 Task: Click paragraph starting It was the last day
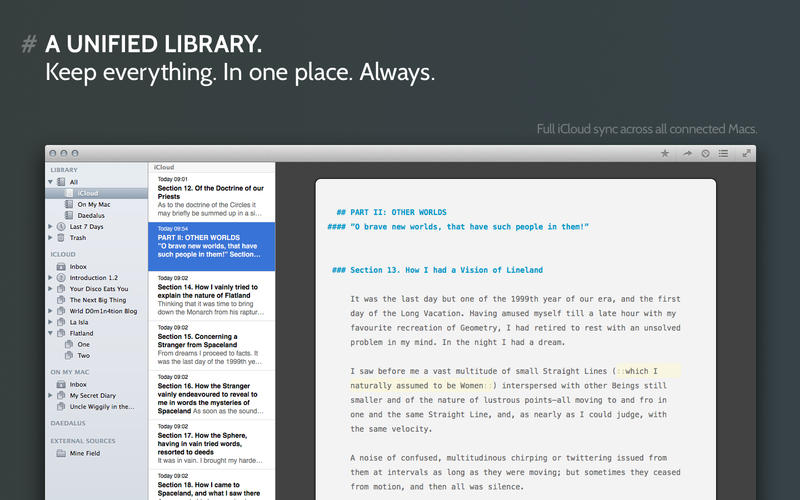pyautogui.click(x=515, y=320)
